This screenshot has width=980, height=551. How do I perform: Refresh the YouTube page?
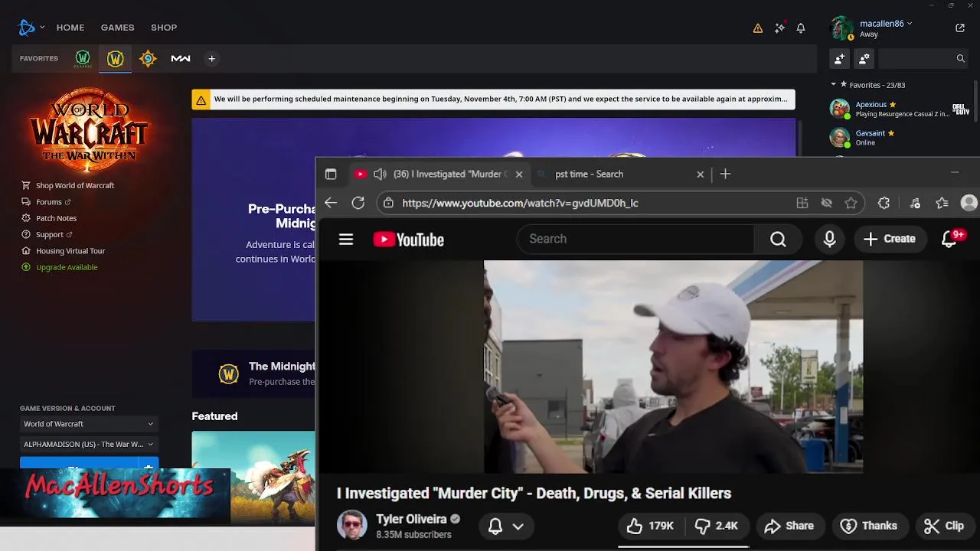(x=358, y=203)
